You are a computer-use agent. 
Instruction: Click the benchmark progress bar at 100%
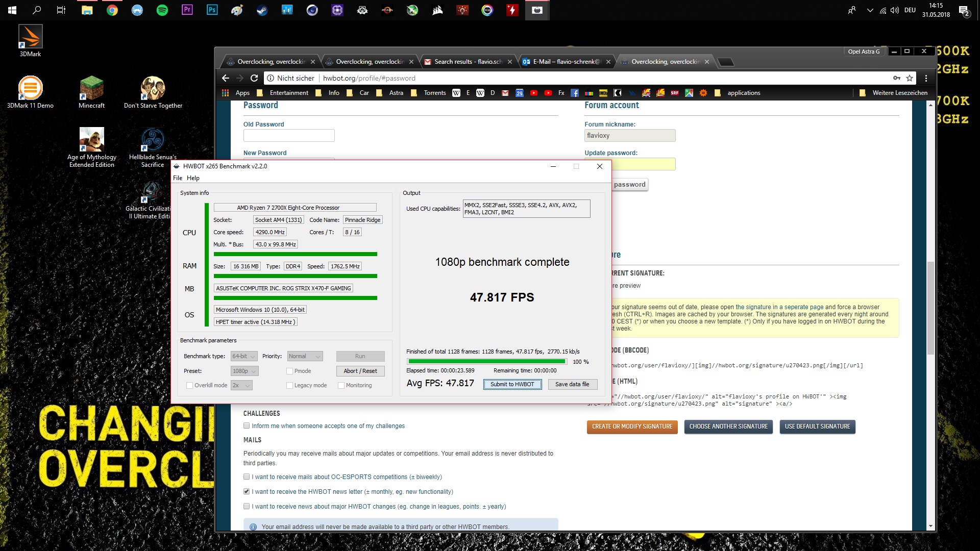[486, 361]
